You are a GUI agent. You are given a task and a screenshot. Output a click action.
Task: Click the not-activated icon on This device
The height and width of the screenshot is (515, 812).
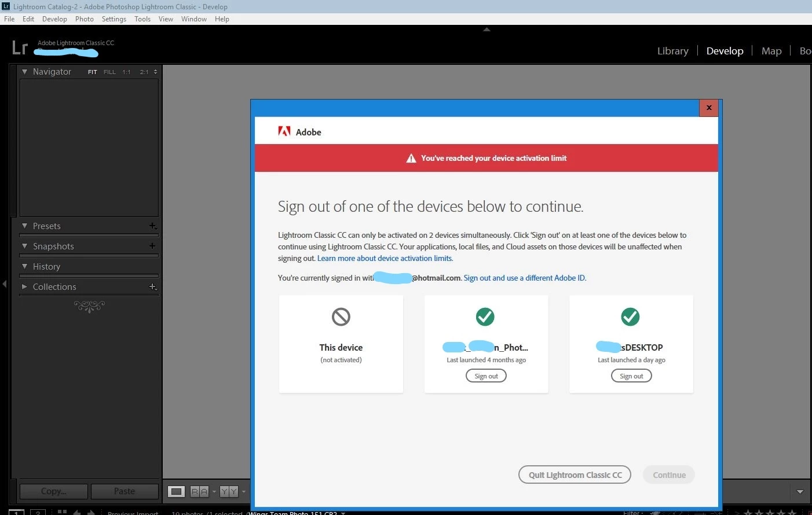click(x=341, y=317)
